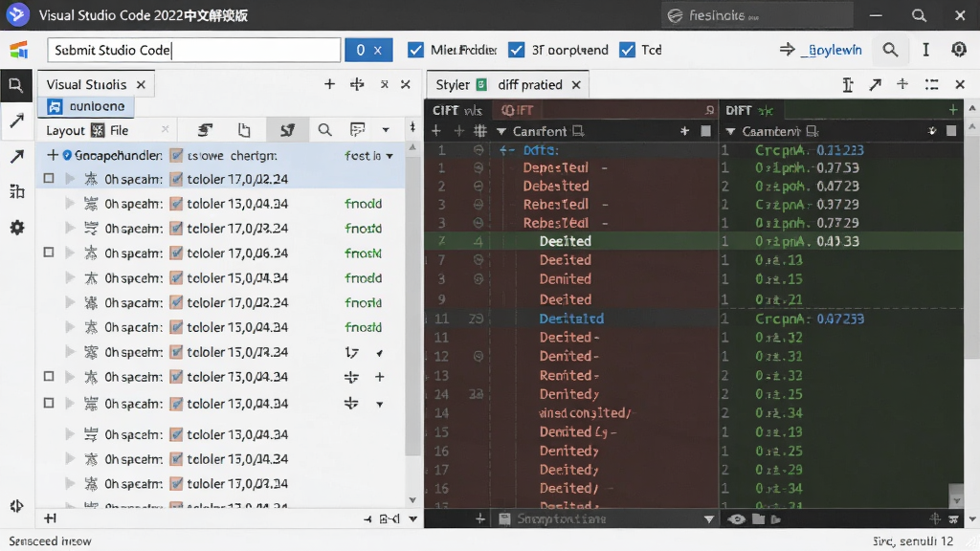Select the DIFT tab in right pane
The image size is (980, 551).
[x=748, y=111]
